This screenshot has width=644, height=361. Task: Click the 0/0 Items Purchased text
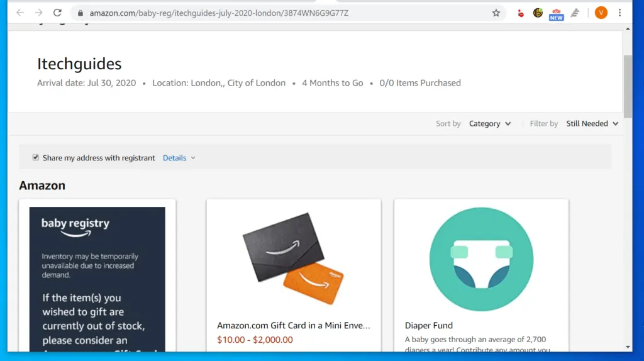click(x=420, y=83)
